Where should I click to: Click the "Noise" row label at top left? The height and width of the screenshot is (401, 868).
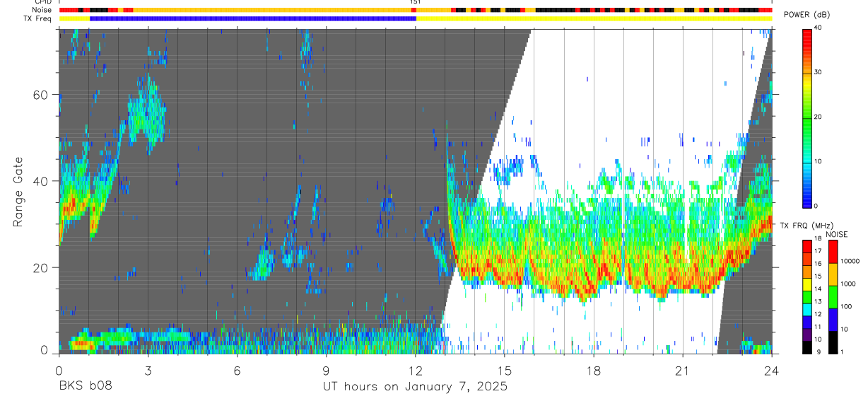(42, 10)
